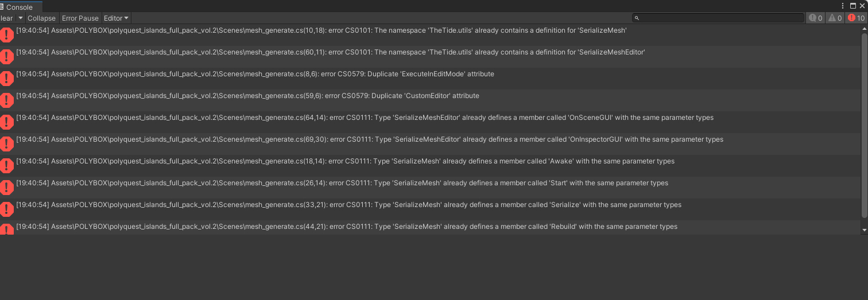The height and width of the screenshot is (300, 868).
Task: Click the scrollbar down arrow
Action: 865,230
